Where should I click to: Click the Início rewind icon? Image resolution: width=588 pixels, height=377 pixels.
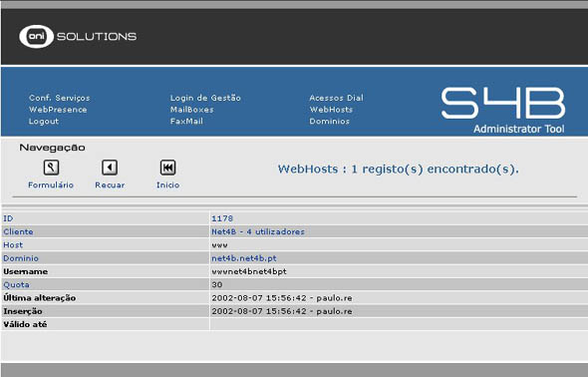point(167,168)
